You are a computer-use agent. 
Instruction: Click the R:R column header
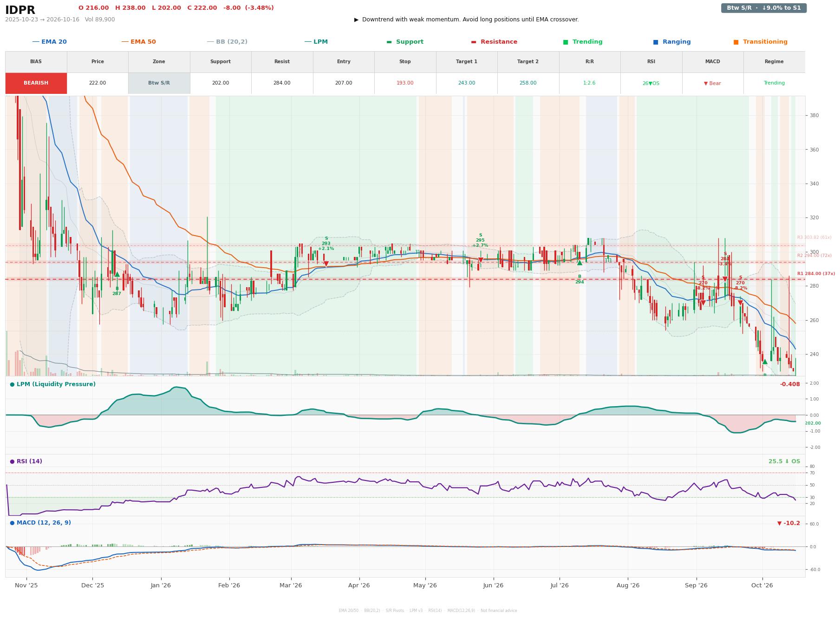pyautogui.click(x=590, y=62)
